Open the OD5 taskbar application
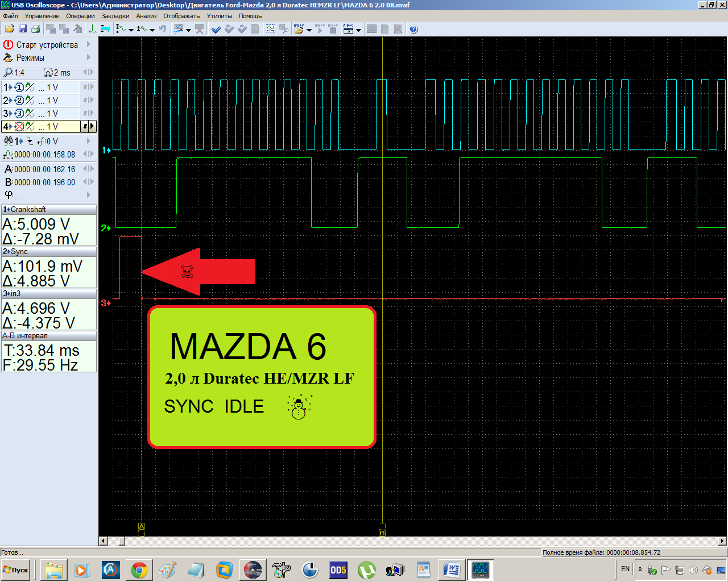728x582 pixels. tap(338, 569)
